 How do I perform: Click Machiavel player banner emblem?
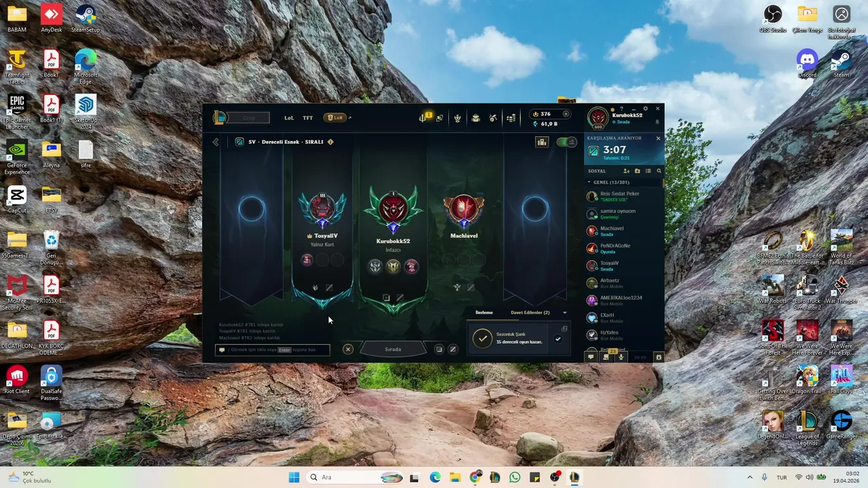(464, 210)
